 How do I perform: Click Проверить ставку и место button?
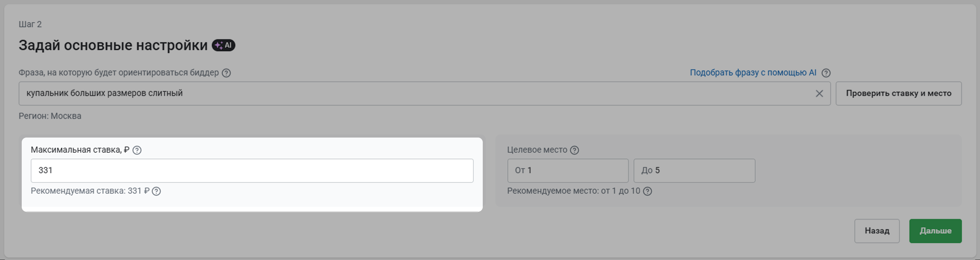(x=899, y=94)
